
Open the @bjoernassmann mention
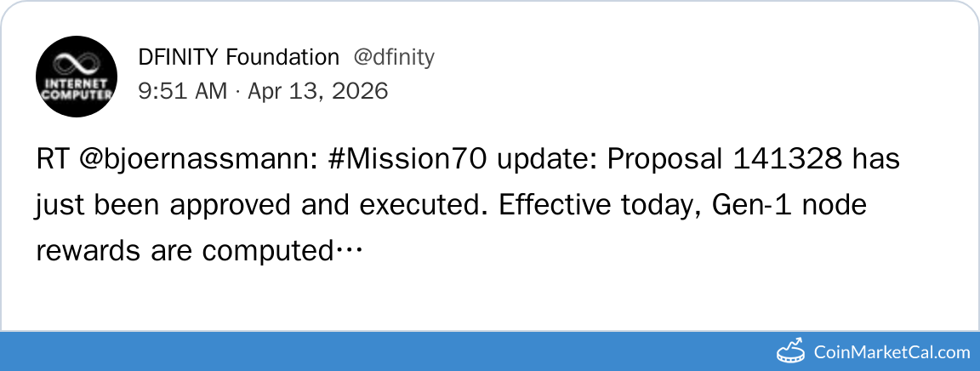201,160
